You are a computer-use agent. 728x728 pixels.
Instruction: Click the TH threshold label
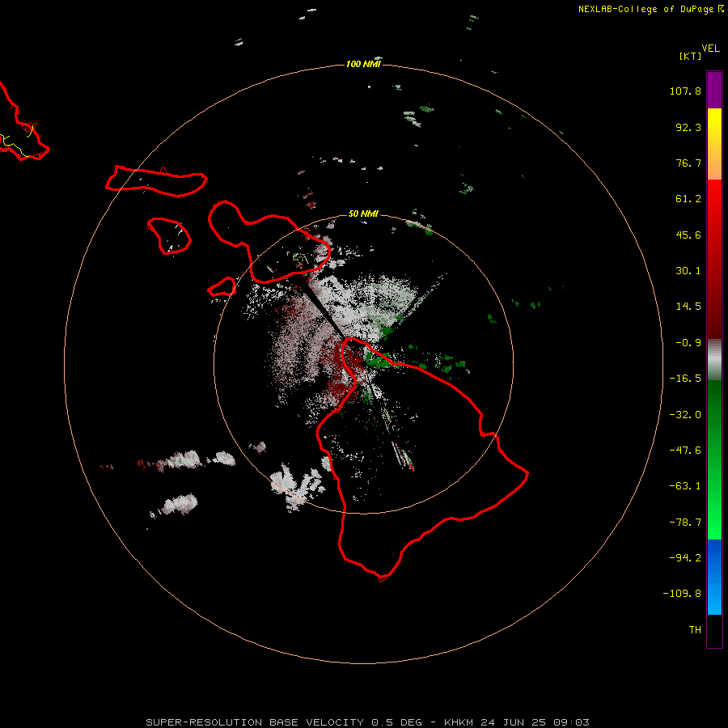point(695,630)
